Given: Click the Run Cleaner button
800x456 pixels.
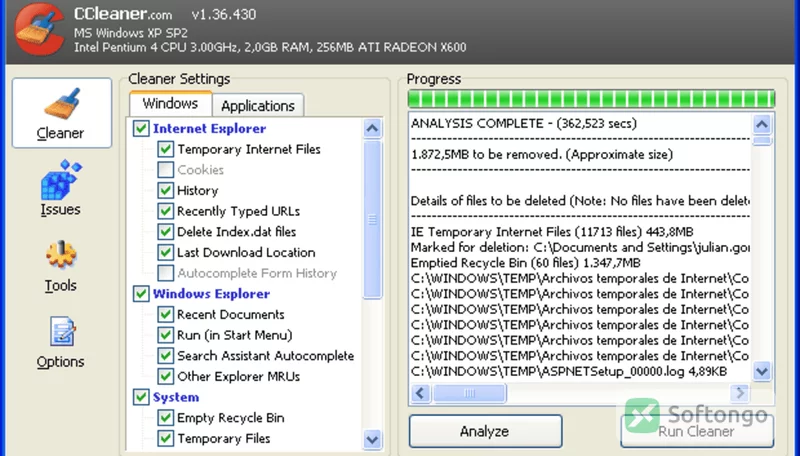Looking at the screenshot, I should [x=697, y=431].
